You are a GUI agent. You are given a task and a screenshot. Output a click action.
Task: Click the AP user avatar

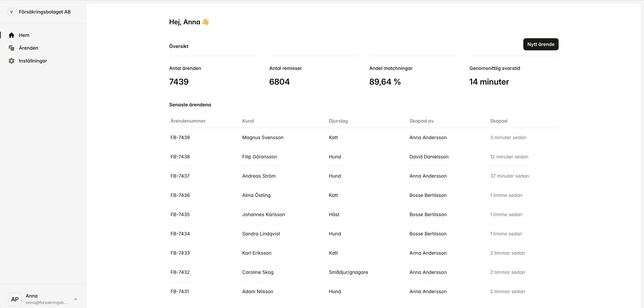click(x=15, y=299)
